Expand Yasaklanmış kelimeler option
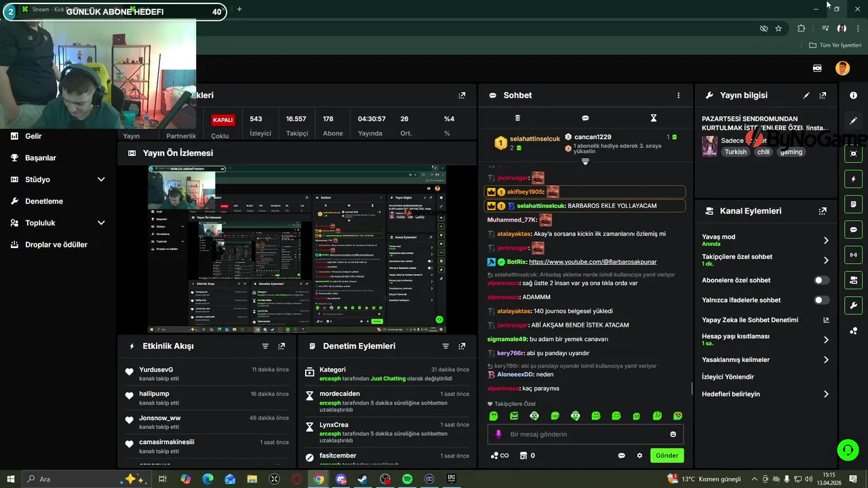 (826, 360)
